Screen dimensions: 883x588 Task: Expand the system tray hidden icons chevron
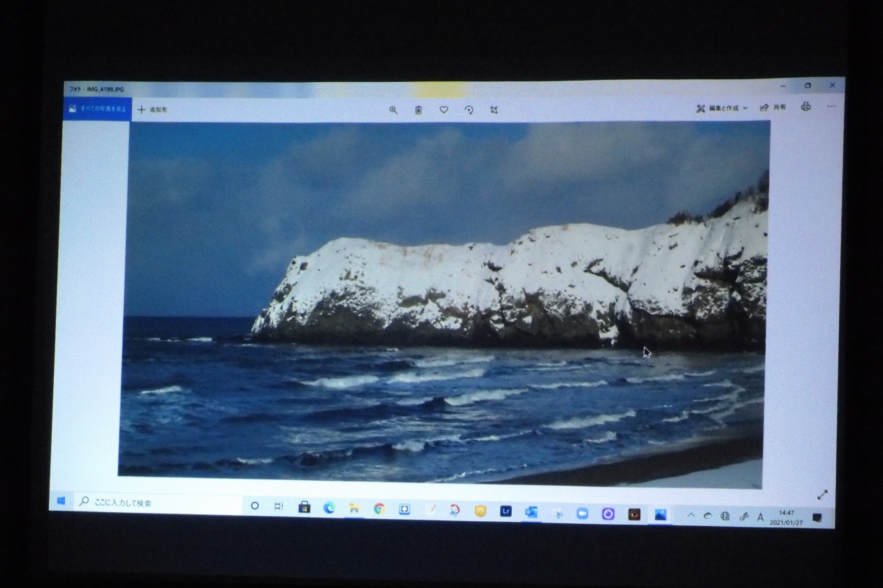point(691,515)
